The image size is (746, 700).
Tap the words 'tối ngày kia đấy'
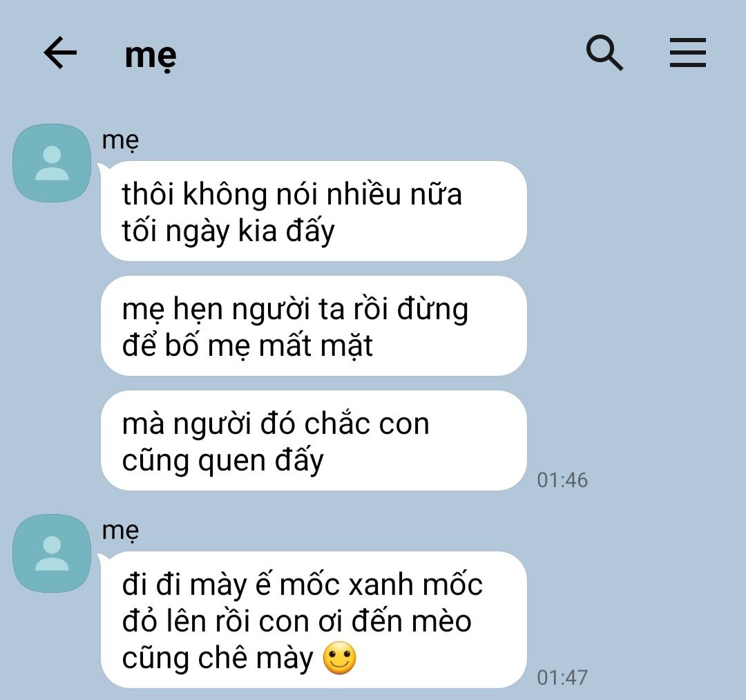click(229, 231)
